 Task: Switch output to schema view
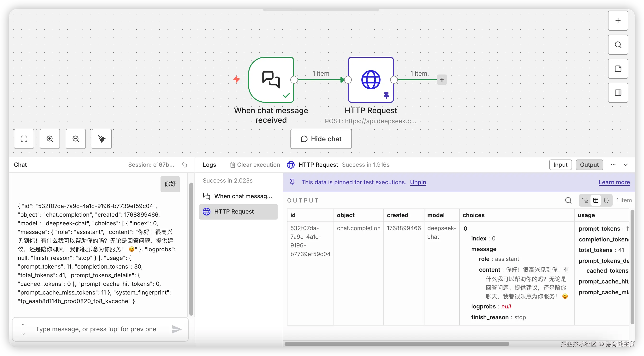(x=585, y=200)
